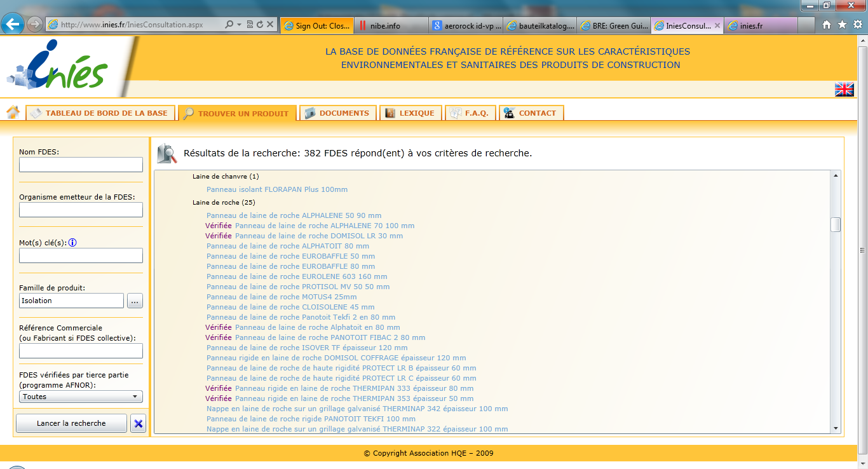868x469 pixels.
Task: Open the Lexique menu item
Action: [410, 113]
